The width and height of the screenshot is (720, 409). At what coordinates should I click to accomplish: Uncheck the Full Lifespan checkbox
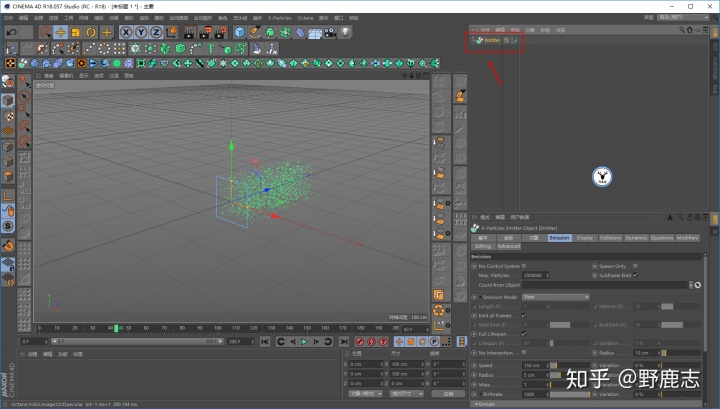coord(524,334)
